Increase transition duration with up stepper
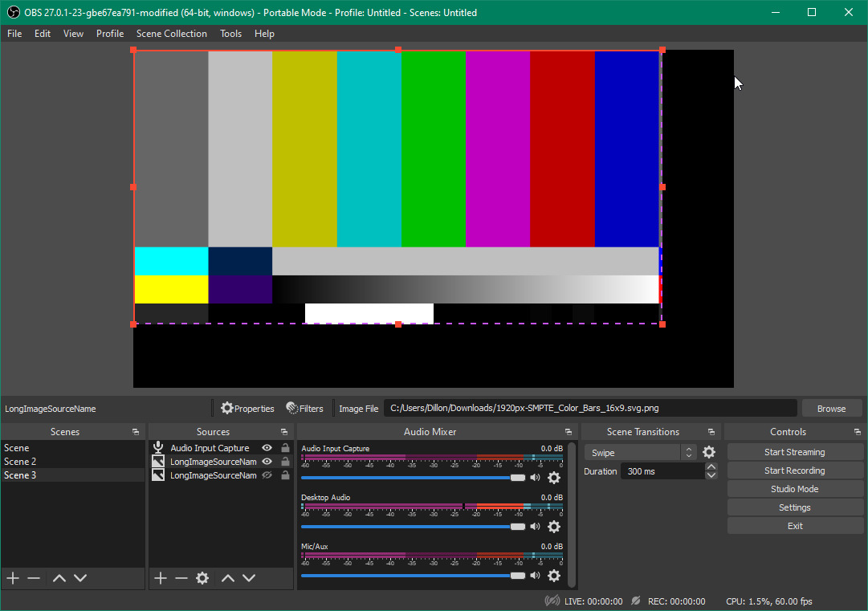Screen dimensions: 868x611 (711, 466)
